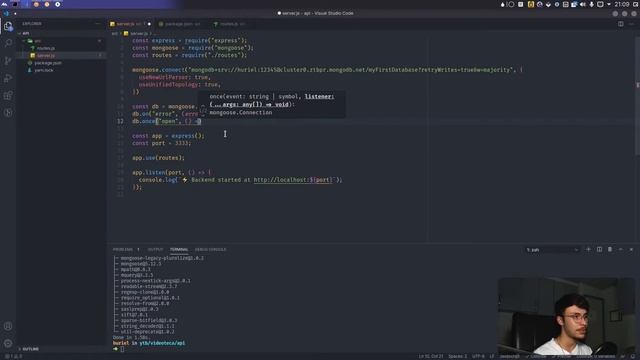This screenshot has height=360, width=640.
Task: Split the terminal panel
Action: (599, 249)
